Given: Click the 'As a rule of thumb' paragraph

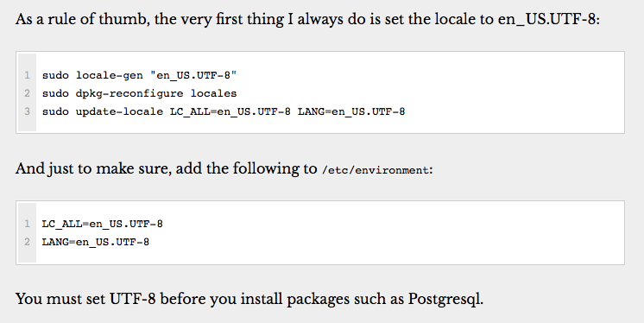Looking at the screenshot, I should [307, 19].
